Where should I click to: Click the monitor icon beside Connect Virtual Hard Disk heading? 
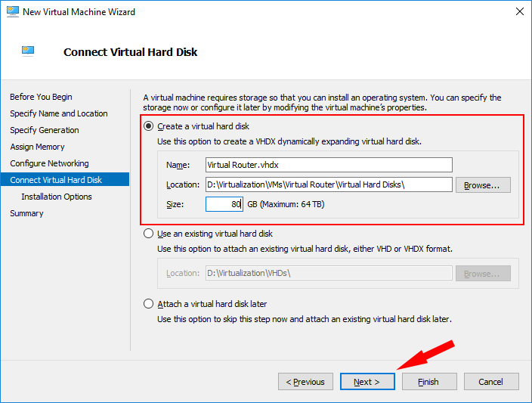pos(28,51)
